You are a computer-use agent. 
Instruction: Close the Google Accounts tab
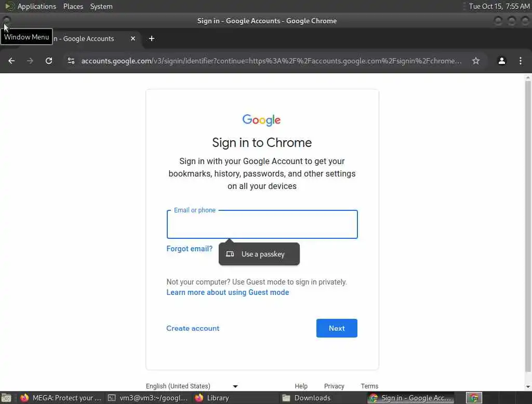[133, 38]
